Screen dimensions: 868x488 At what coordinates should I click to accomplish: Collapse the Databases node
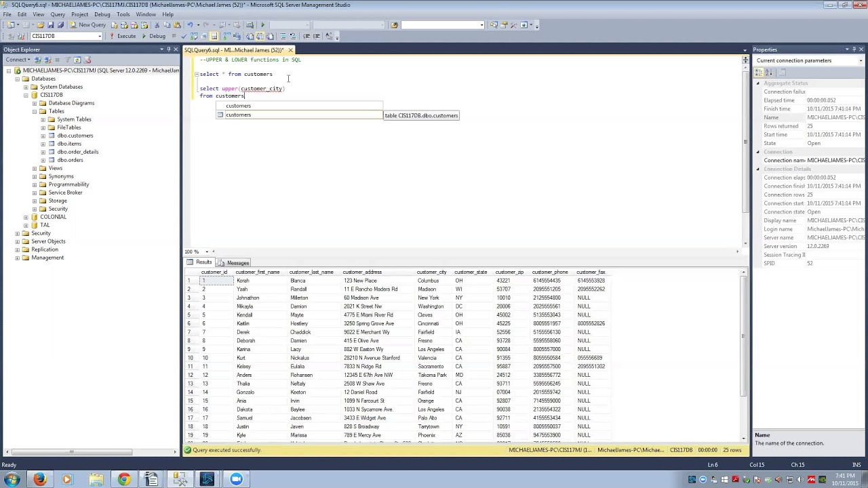pos(18,79)
